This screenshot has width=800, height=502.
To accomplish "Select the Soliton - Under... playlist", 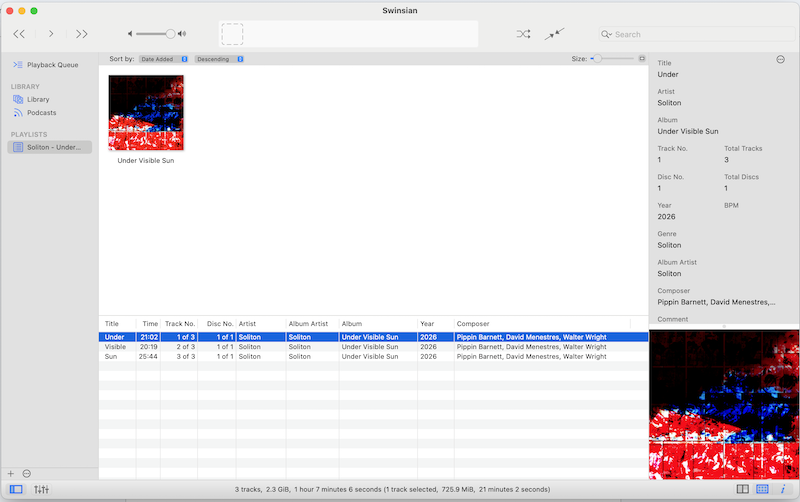I will tap(49, 147).
